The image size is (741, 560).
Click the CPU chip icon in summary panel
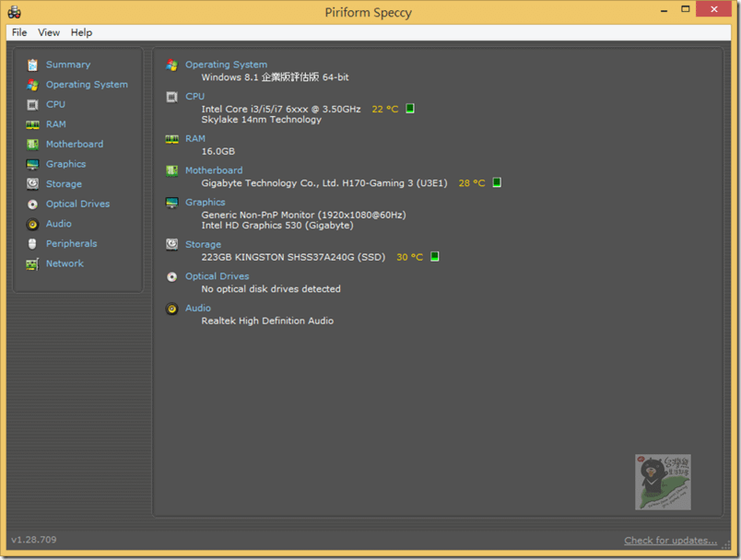[x=172, y=97]
